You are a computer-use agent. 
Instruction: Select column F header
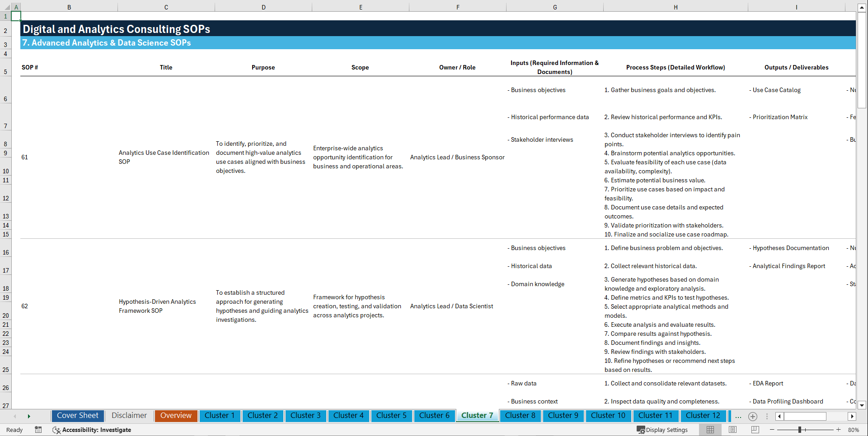[458, 7]
